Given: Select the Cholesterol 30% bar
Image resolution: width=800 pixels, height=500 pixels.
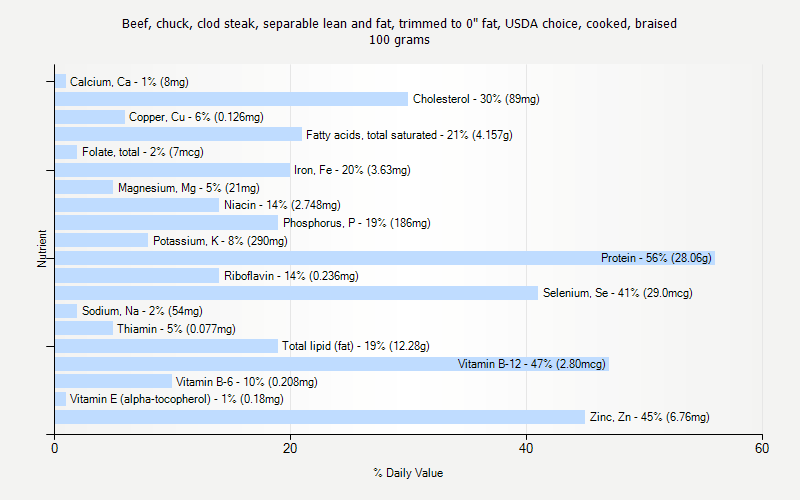Looking at the screenshot, I should point(232,99).
